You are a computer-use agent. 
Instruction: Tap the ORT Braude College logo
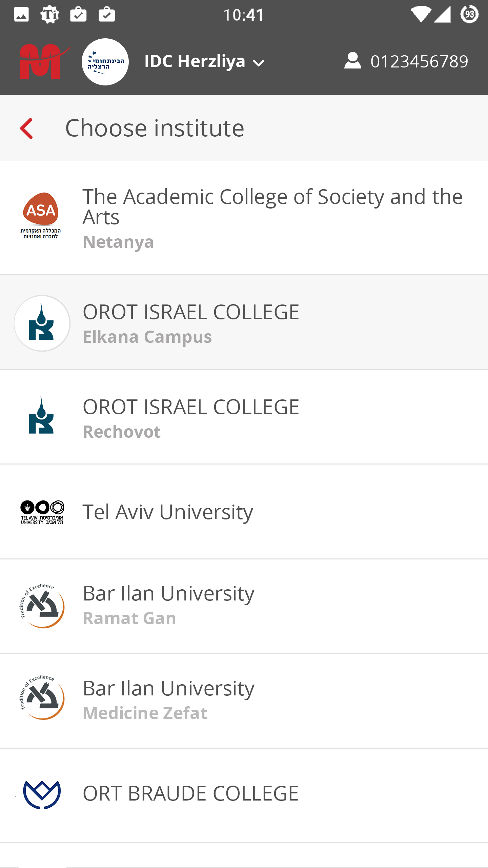click(x=42, y=794)
